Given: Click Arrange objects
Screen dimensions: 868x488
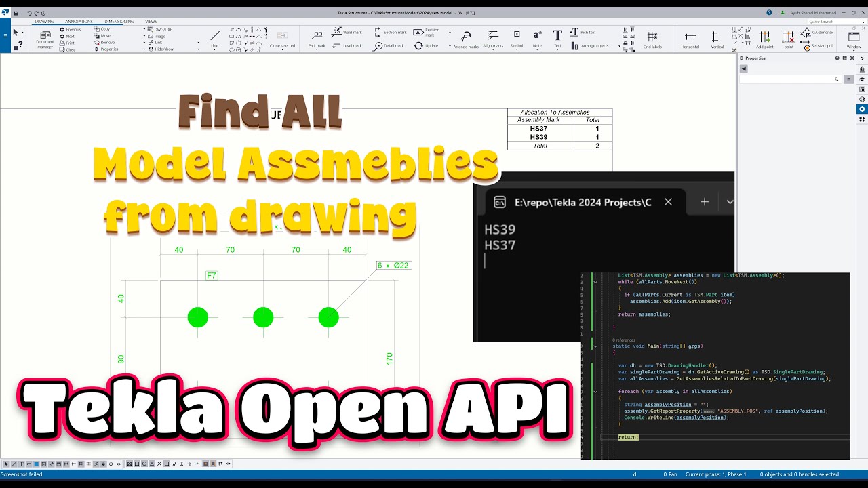Looking at the screenshot, I should pos(589,45).
